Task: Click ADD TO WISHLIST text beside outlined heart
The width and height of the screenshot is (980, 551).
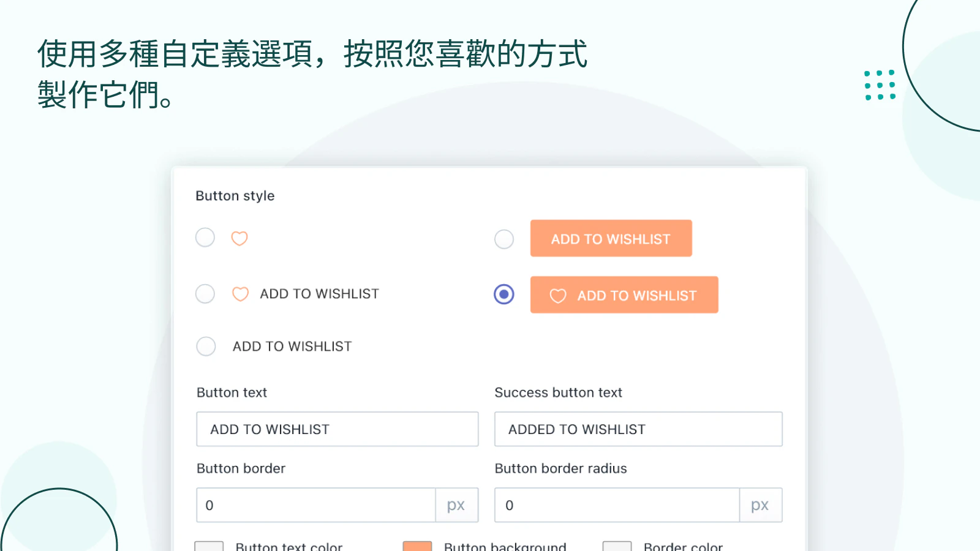Action: pyautogui.click(x=320, y=294)
